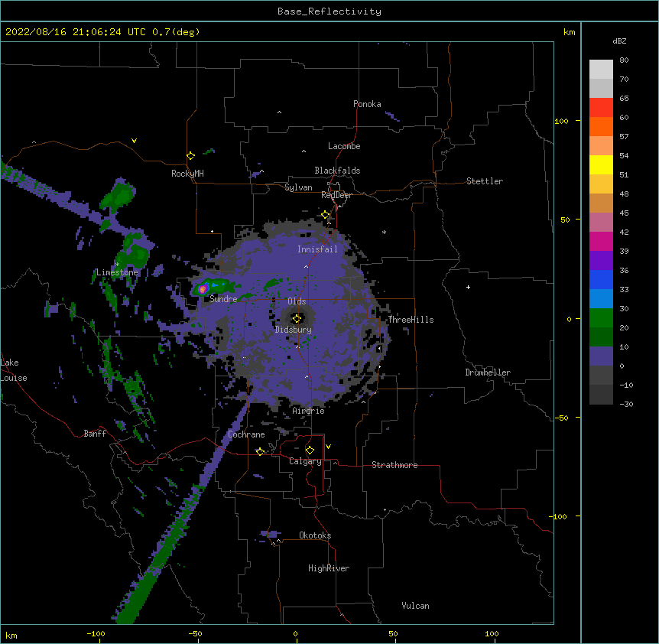This screenshot has height=644, width=659.
Task: Click the white asterisk marker east of Innisfail
Action: coord(384,233)
